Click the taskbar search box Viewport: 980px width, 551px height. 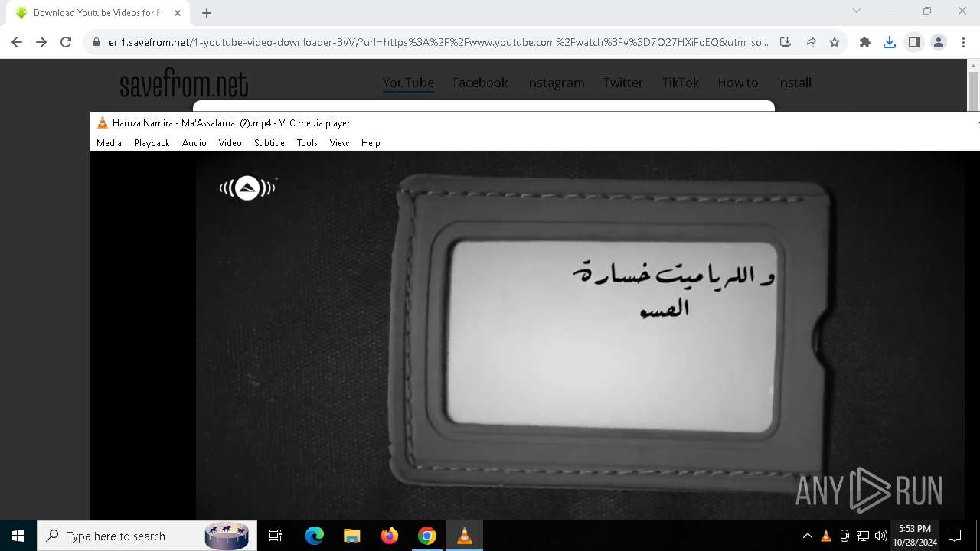[147, 536]
